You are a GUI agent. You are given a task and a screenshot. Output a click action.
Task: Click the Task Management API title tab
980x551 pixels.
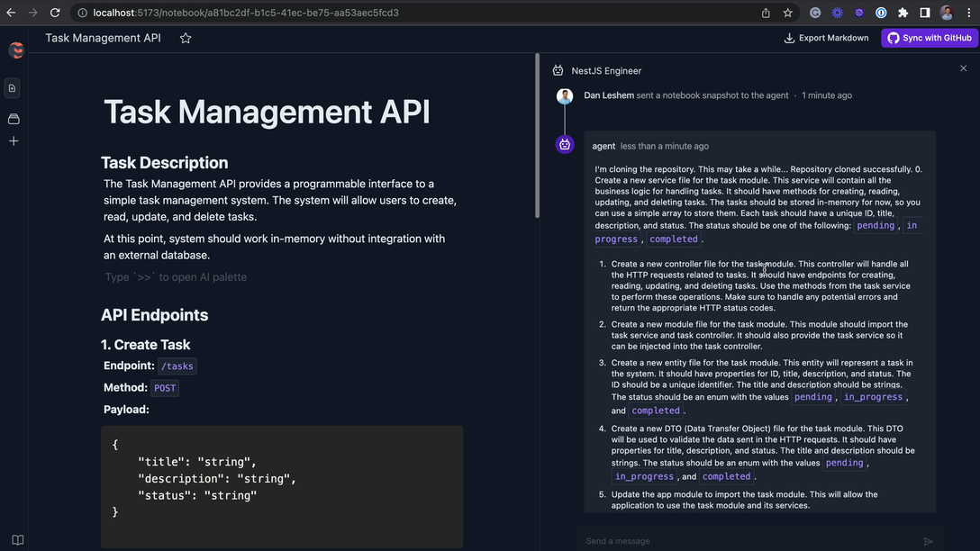pyautogui.click(x=102, y=38)
